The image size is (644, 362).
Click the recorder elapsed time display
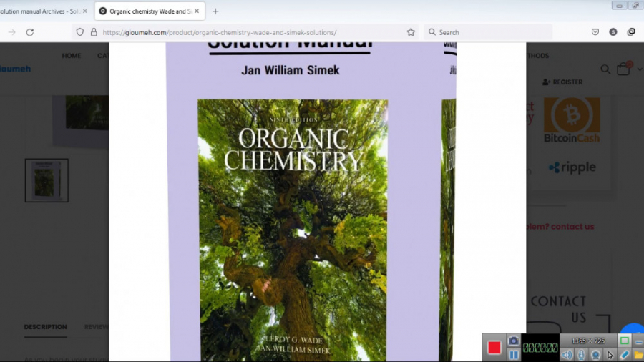pyautogui.click(x=540, y=348)
